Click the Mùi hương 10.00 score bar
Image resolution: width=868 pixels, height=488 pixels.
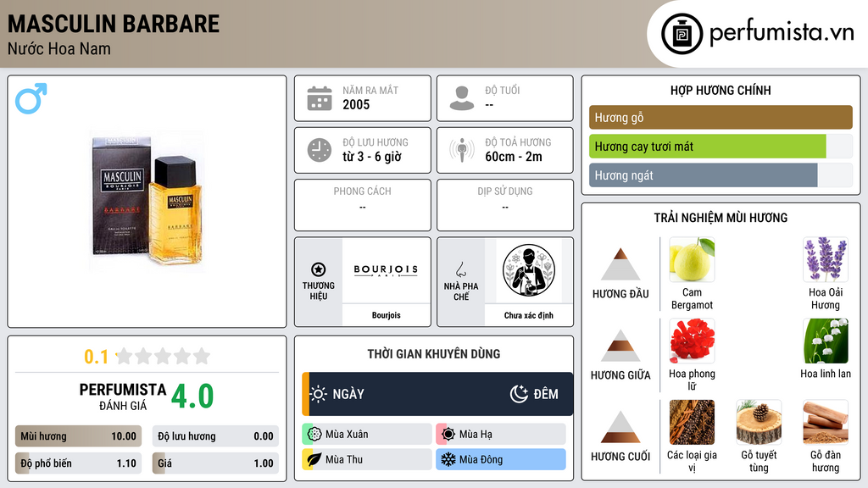tap(78, 436)
